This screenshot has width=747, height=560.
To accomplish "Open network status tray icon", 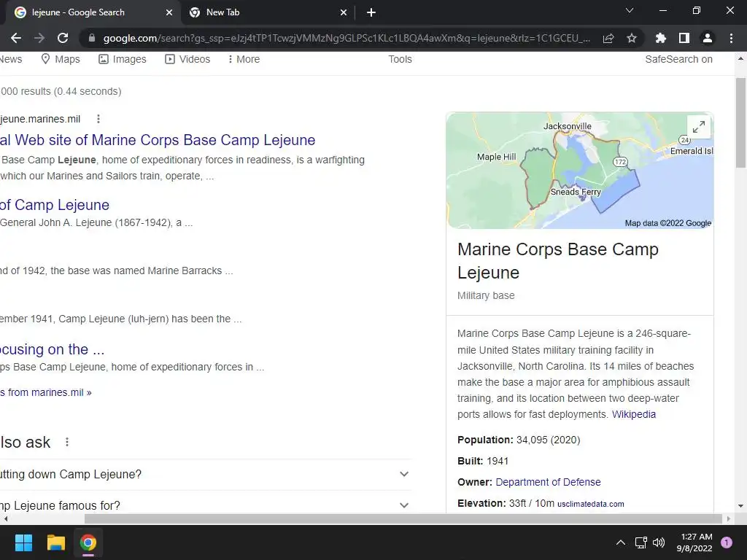I will tap(640, 542).
